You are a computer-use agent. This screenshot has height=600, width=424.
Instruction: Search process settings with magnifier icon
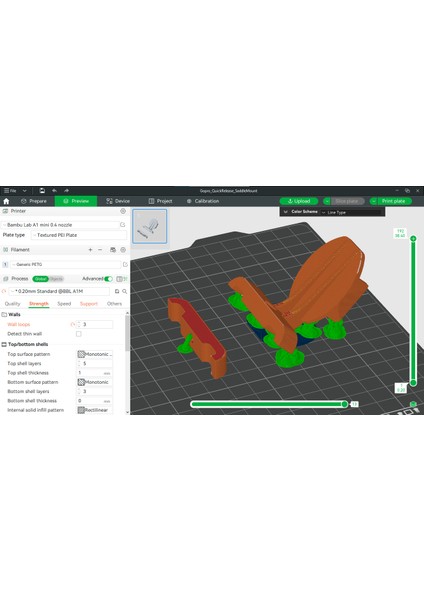[x=124, y=292]
